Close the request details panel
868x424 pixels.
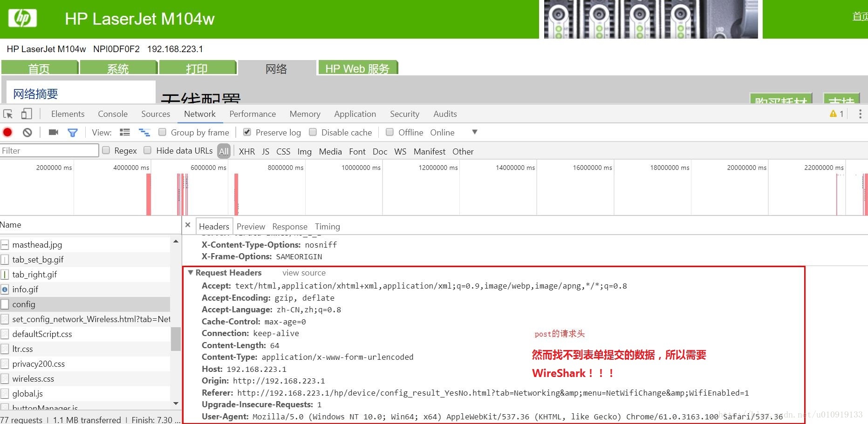tap(188, 225)
